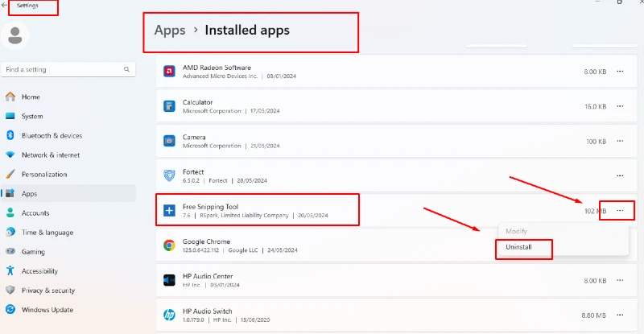The width and height of the screenshot is (644, 334).
Task: Click the Find a setting search box
Action: coord(68,69)
